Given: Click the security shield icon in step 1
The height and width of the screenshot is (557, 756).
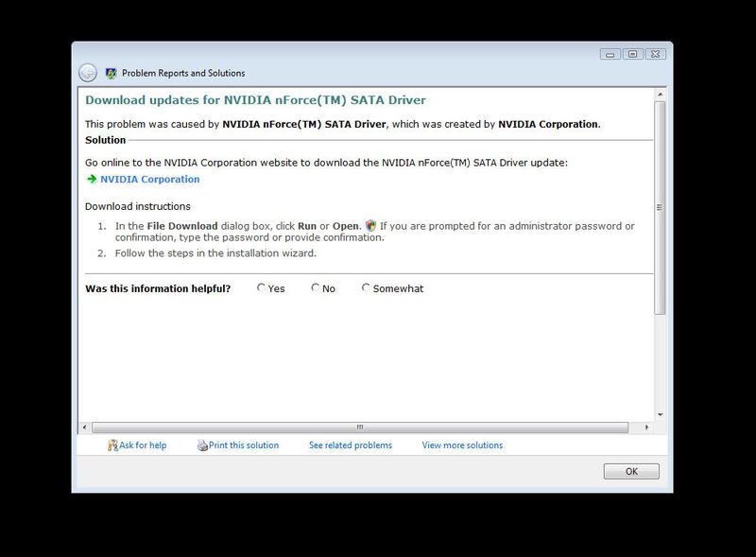Looking at the screenshot, I should click(x=370, y=225).
